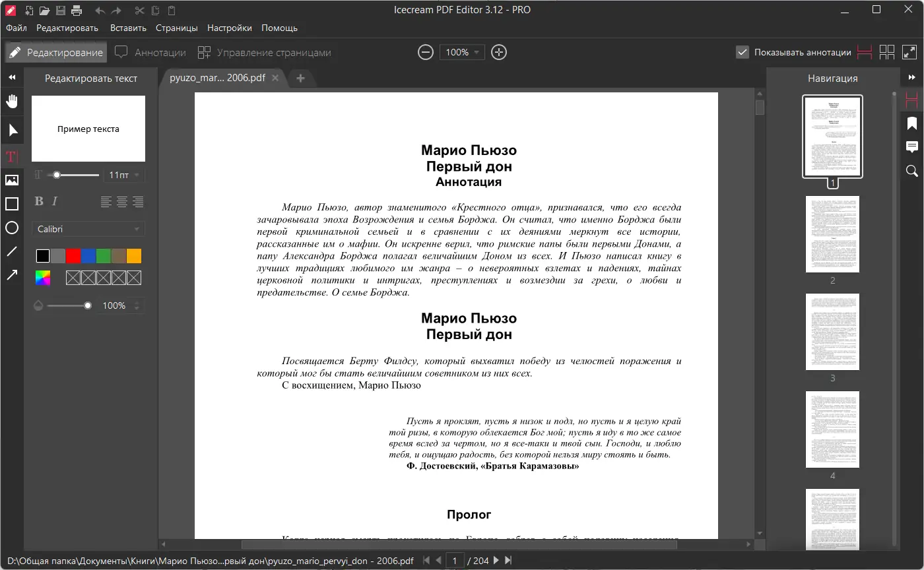Go to the previous page

pyautogui.click(x=438, y=560)
